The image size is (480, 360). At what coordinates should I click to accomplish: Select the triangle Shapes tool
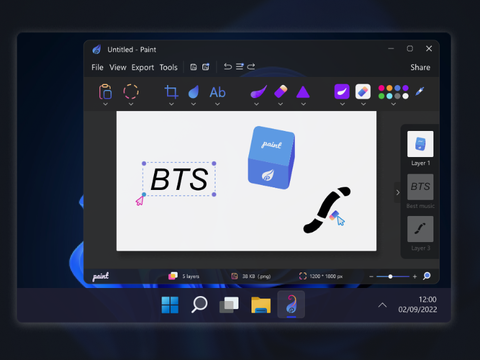303,92
